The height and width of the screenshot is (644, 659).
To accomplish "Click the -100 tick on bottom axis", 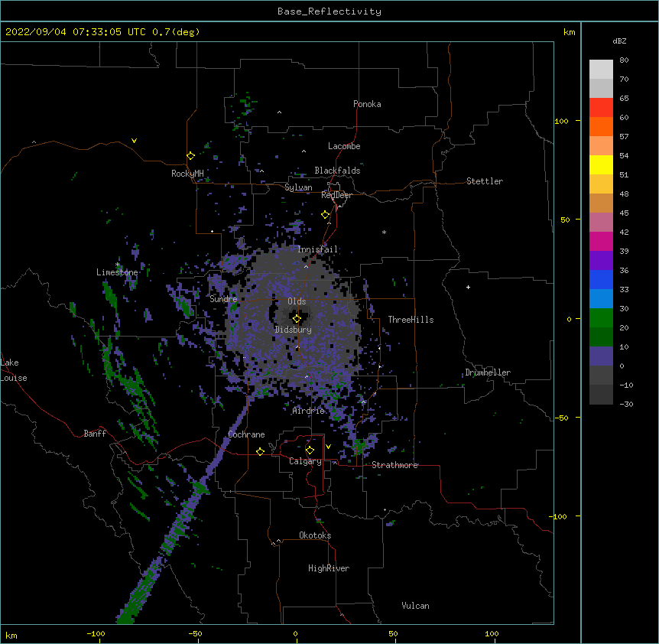I will [96, 633].
